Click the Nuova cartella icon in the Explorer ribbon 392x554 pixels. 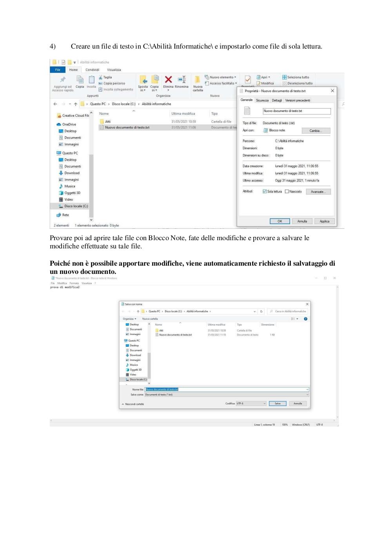[198, 80]
